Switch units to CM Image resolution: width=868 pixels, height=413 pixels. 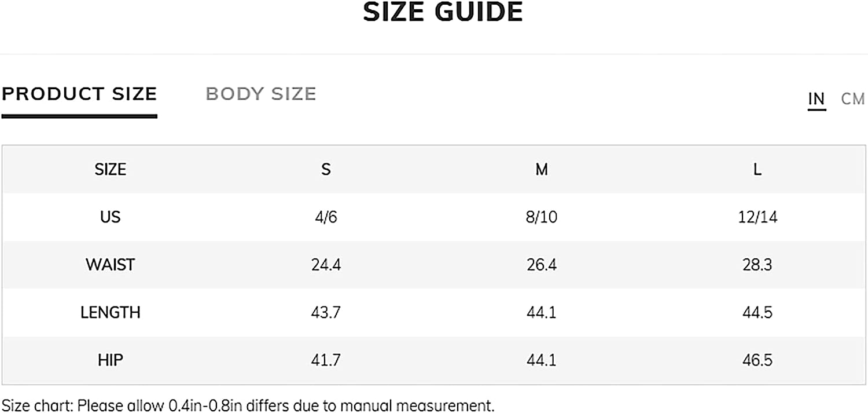pos(853,99)
